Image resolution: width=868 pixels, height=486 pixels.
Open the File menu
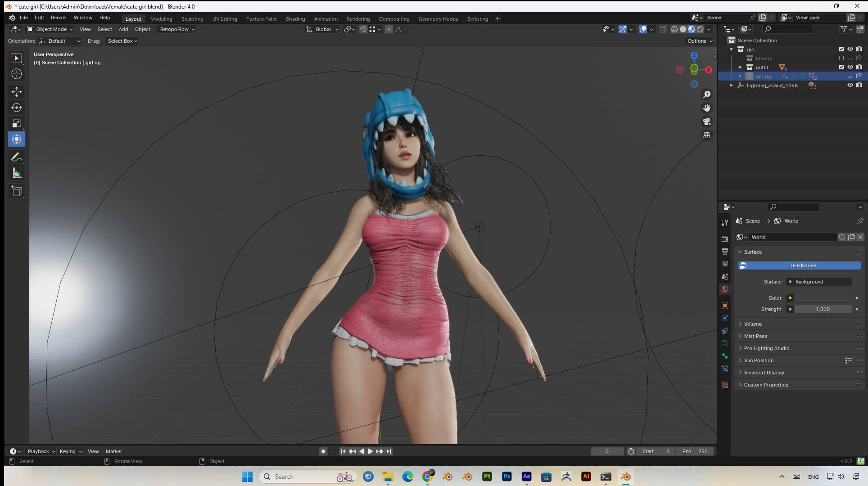pyautogui.click(x=24, y=18)
